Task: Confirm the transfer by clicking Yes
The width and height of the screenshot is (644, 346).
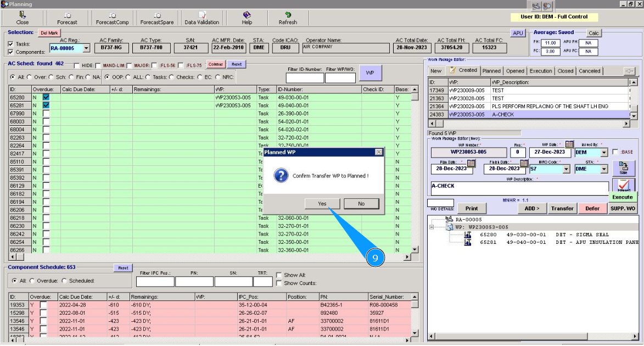Action: point(322,204)
